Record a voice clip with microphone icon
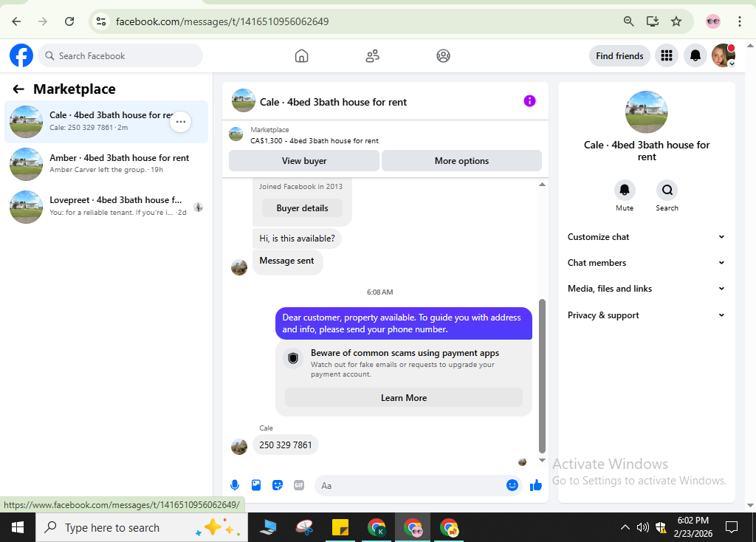This screenshot has height=542, width=756. 235,485
